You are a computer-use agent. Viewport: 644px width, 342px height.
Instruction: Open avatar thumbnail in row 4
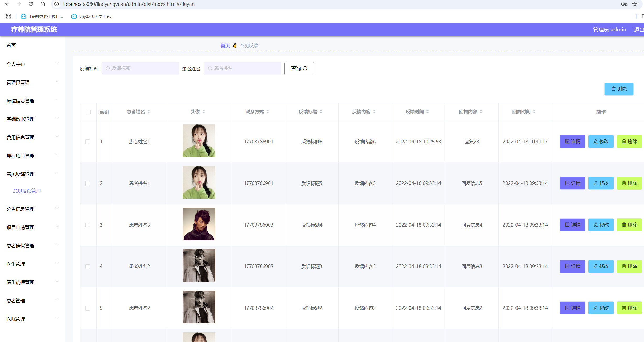coord(199,265)
